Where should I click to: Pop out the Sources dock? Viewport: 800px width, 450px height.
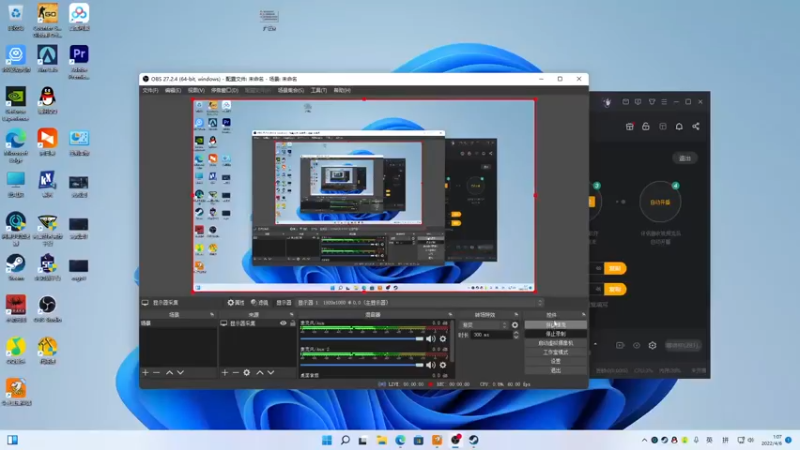[x=292, y=315]
